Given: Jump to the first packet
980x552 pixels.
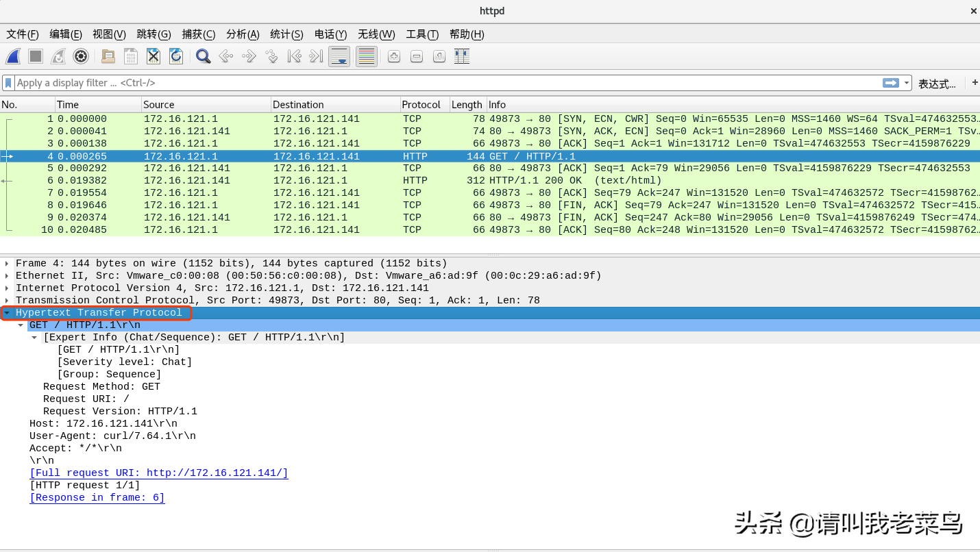Looking at the screenshot, I should (294, 56).
